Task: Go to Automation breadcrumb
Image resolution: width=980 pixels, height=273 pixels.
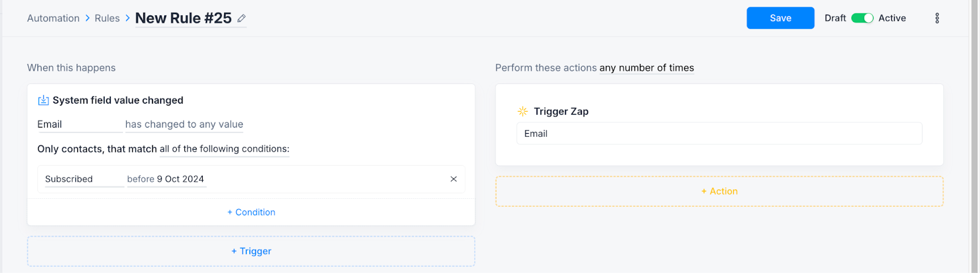Action: [53, 18]
